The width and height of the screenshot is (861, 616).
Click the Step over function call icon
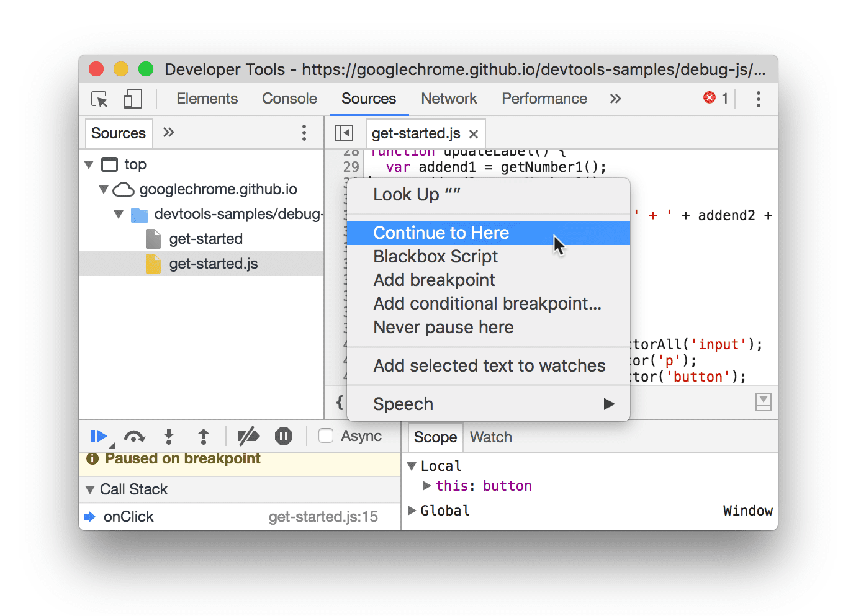pyautogui.click(x=134, y=437)
